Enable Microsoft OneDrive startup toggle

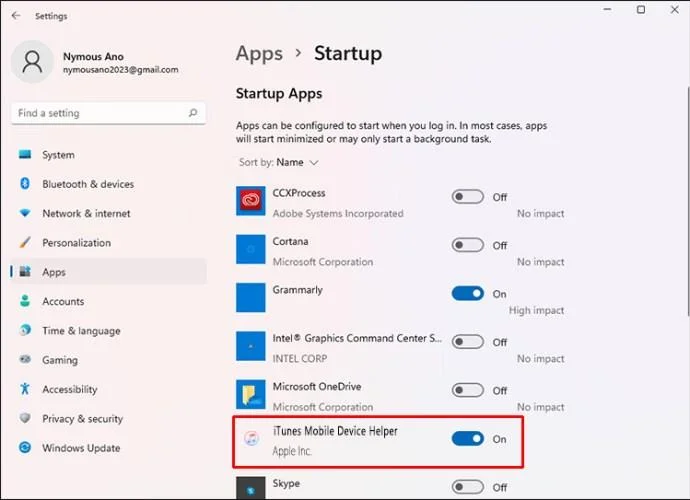pos(467,390)
